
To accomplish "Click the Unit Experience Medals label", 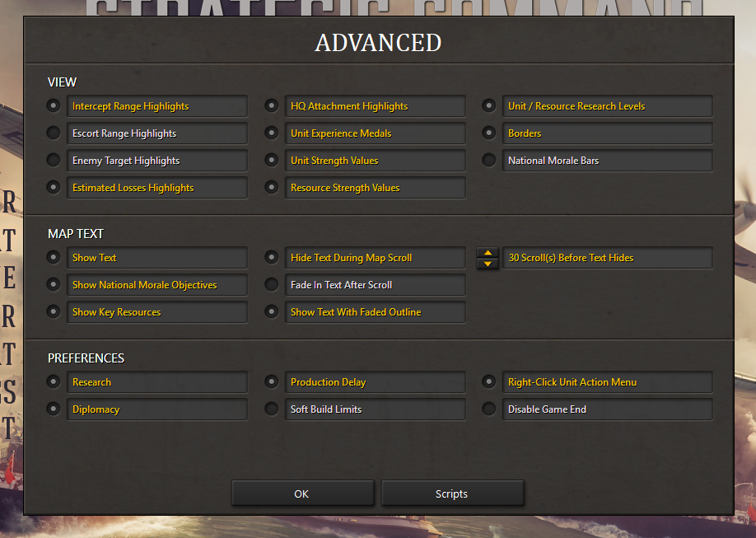I will pos(375,133).
